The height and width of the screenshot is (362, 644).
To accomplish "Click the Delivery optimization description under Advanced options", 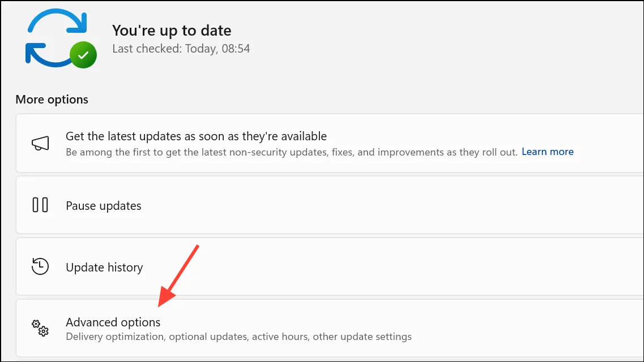I will (x=238, y=337).
